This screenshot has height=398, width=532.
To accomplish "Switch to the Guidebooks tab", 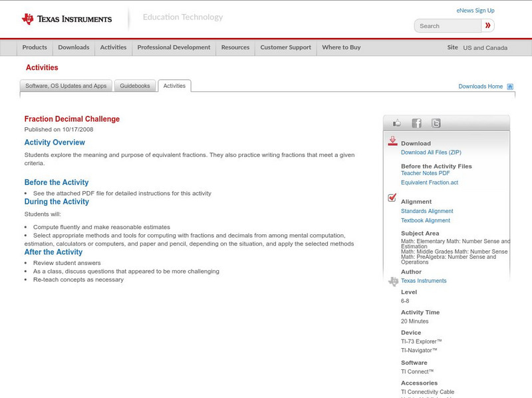I will coord(135,86).
